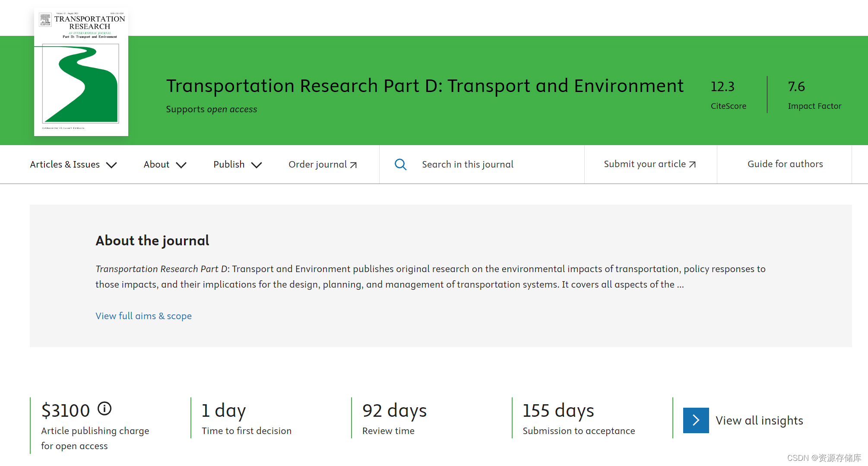This screenshot has height=466, width=868.
Task: Click the search magnifier icon
Action: [x=400, y=164]
